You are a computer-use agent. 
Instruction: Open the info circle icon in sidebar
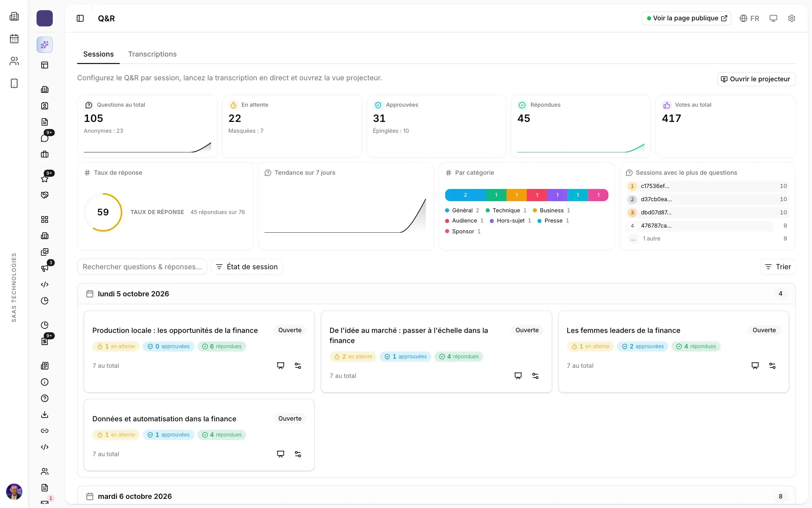coord(45,382)
